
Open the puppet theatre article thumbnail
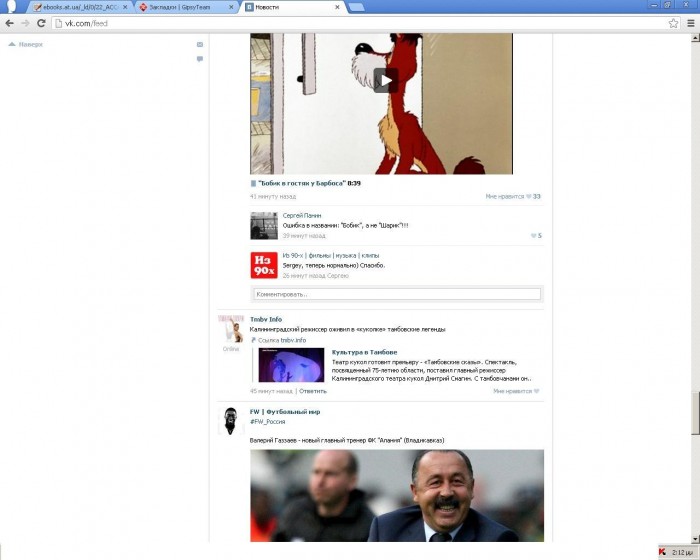click(x=291, y=365)
